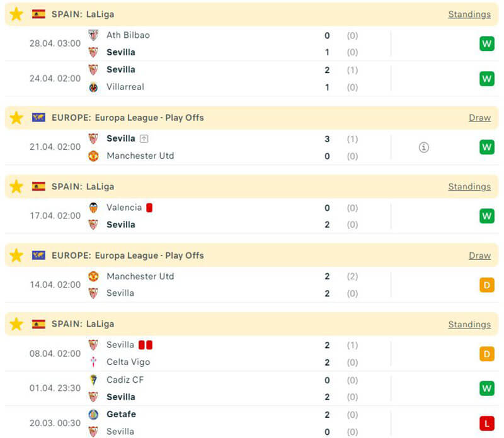Click the Getafe team crest
This screenshot has height=438, width=504.
pos(93,414)
